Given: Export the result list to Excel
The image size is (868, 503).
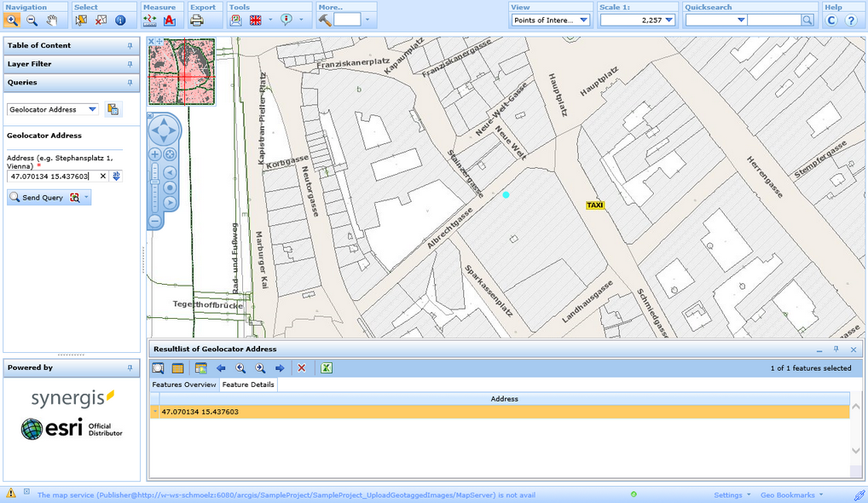Looking at the screenshot, I should pyautogui.click(x=327, y=368).
